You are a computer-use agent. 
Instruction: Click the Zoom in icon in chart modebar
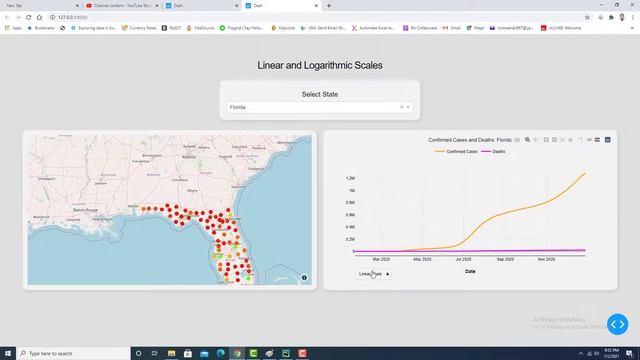click(546, 140)
